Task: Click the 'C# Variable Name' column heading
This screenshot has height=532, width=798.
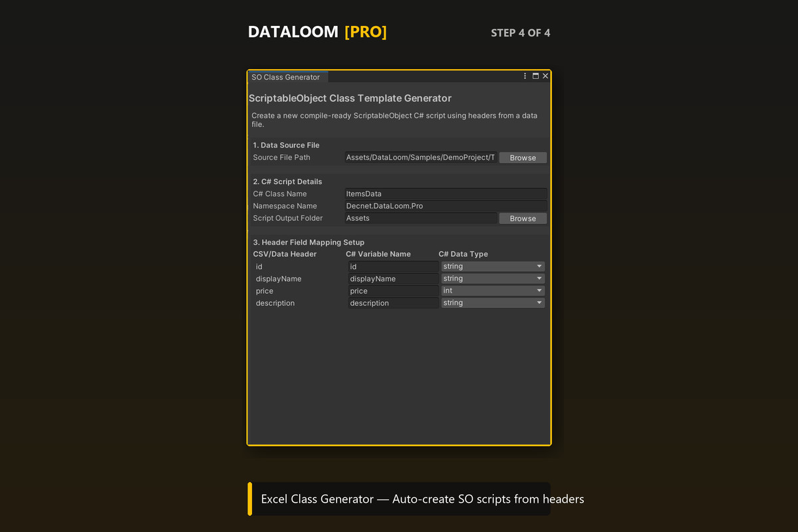Action: (378, 254)
